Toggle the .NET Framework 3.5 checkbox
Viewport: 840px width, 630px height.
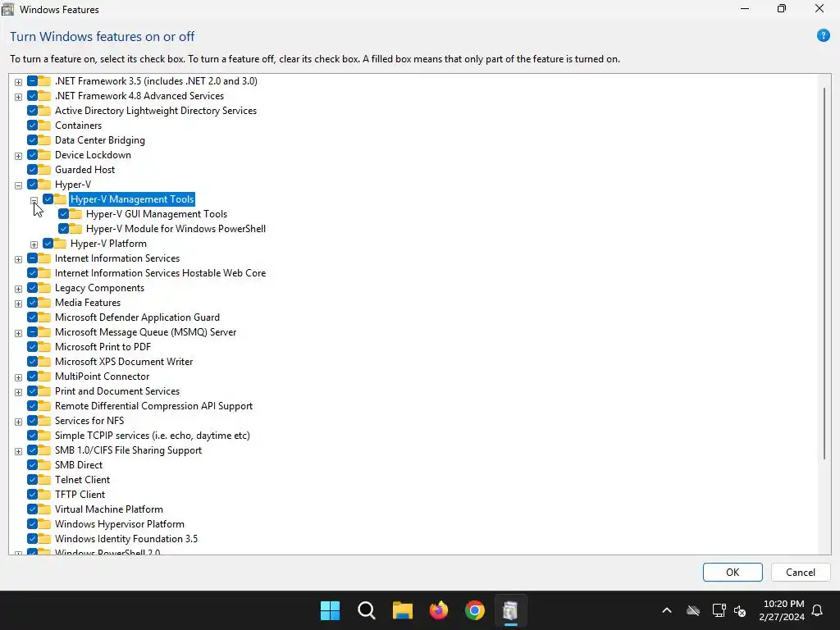click(32, 81)
